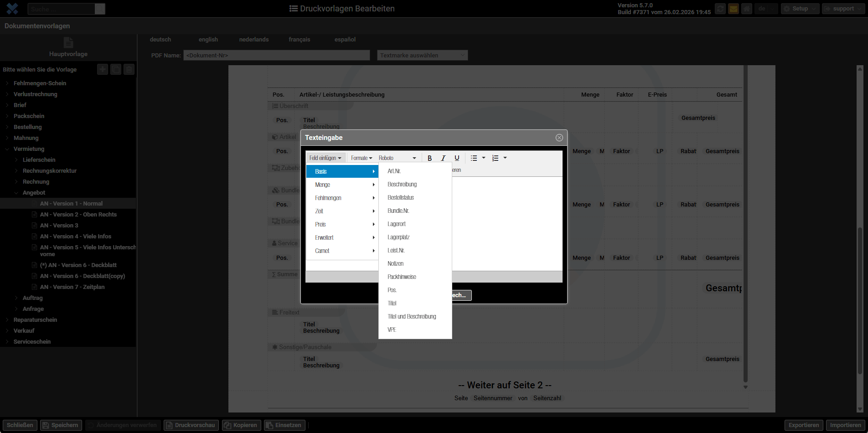Expand the Menge submenu
Image resolution: width=868 pixels, height=433 pixels.
(x=342, y=185)
